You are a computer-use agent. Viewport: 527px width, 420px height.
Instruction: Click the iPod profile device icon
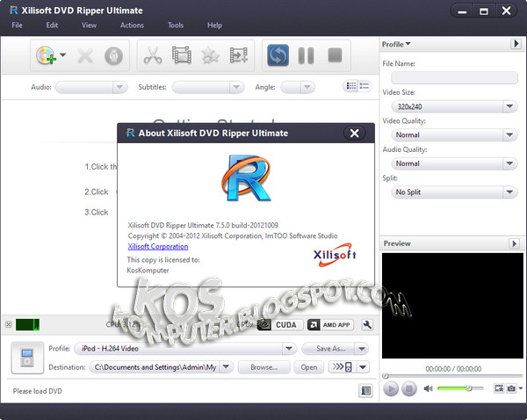click(x=27, y=358)
